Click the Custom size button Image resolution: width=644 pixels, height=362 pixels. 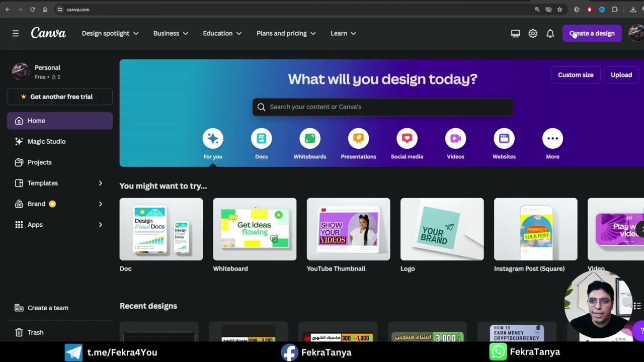576,75
